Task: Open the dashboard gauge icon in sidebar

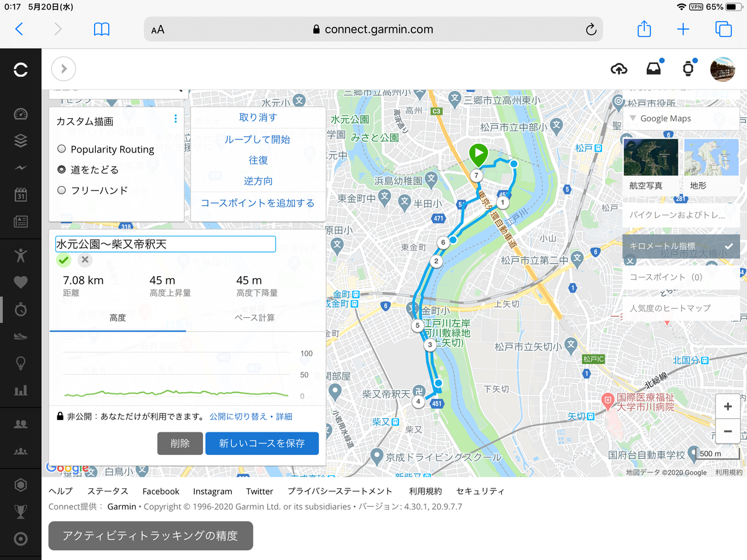Action: 21,114
